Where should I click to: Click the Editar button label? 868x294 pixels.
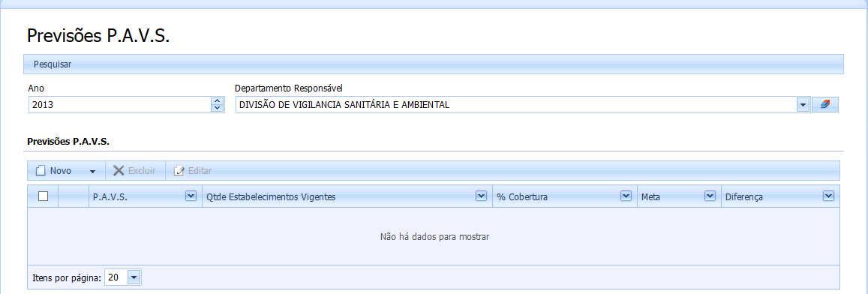coord(200,170)
